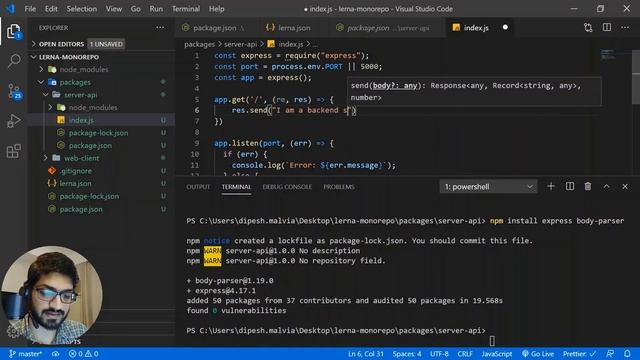Expand root node_modules folder
The image size is (640, 360).
[41, 69]
